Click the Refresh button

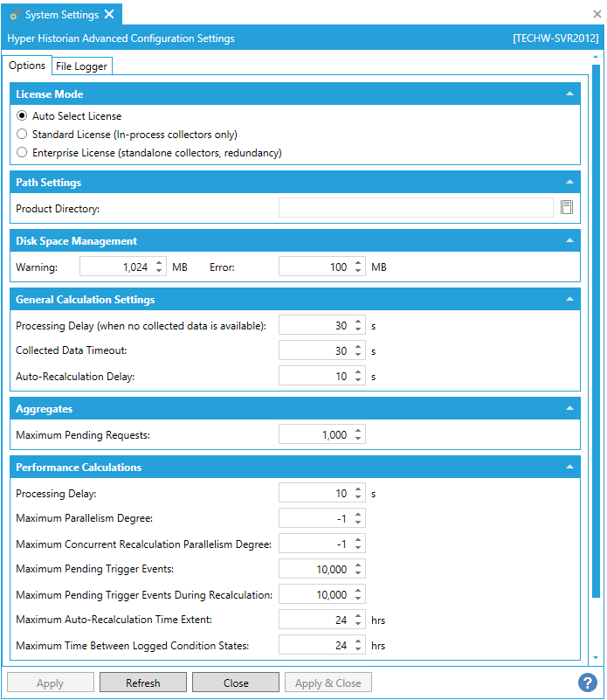[142, 683]
